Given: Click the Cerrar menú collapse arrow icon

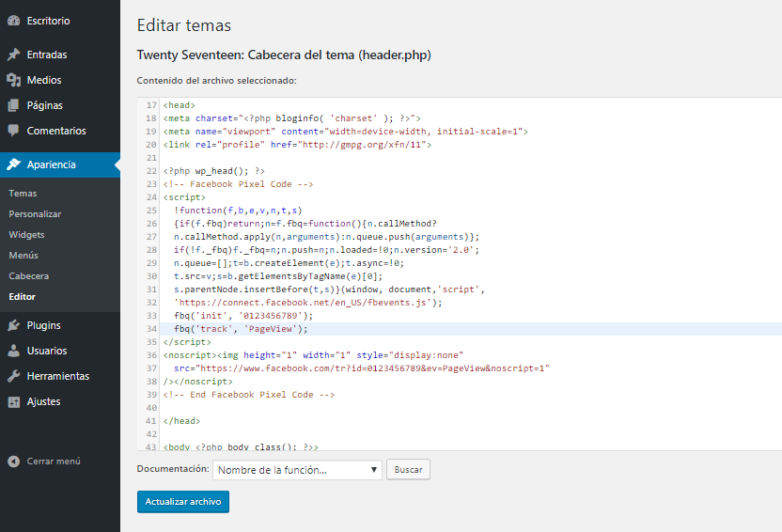Looking at the screenshot, I should pyautogui.click(x=14, y=462).
